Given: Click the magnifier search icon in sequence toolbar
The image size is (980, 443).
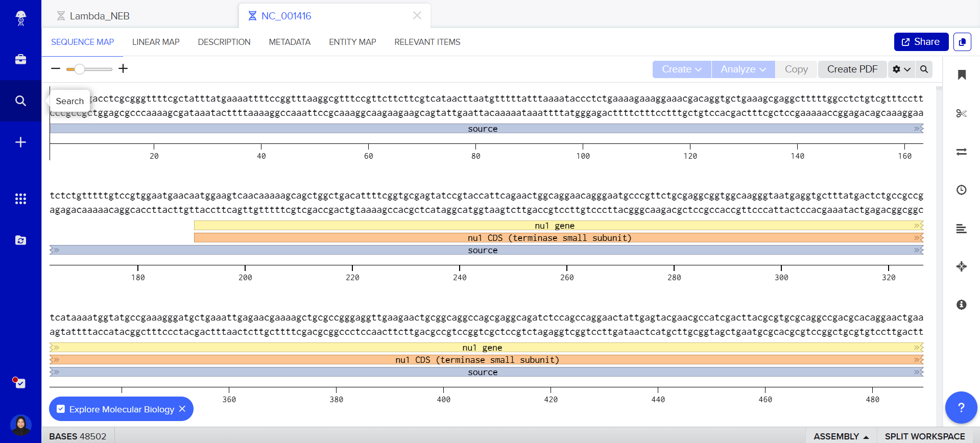Looking at the screenshot, I should (x=924, y=69).
